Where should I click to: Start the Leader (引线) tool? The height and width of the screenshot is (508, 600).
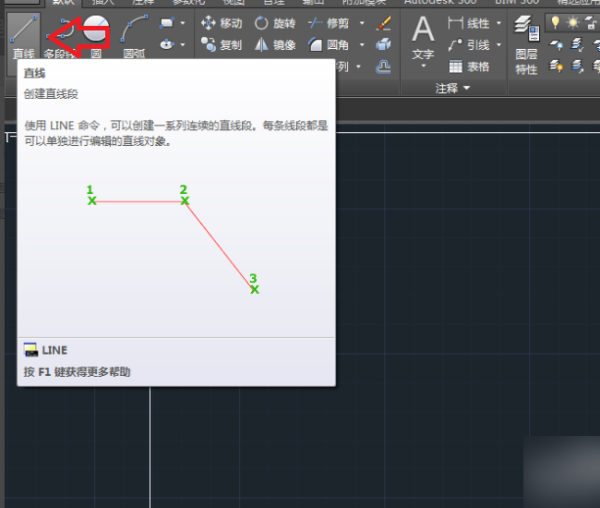[469, 45]
